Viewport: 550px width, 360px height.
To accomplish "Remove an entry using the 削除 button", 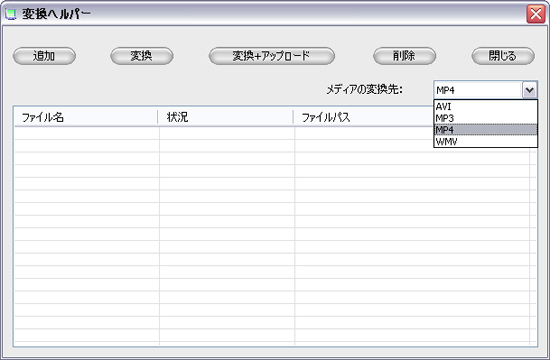I will tap(404, 56).
